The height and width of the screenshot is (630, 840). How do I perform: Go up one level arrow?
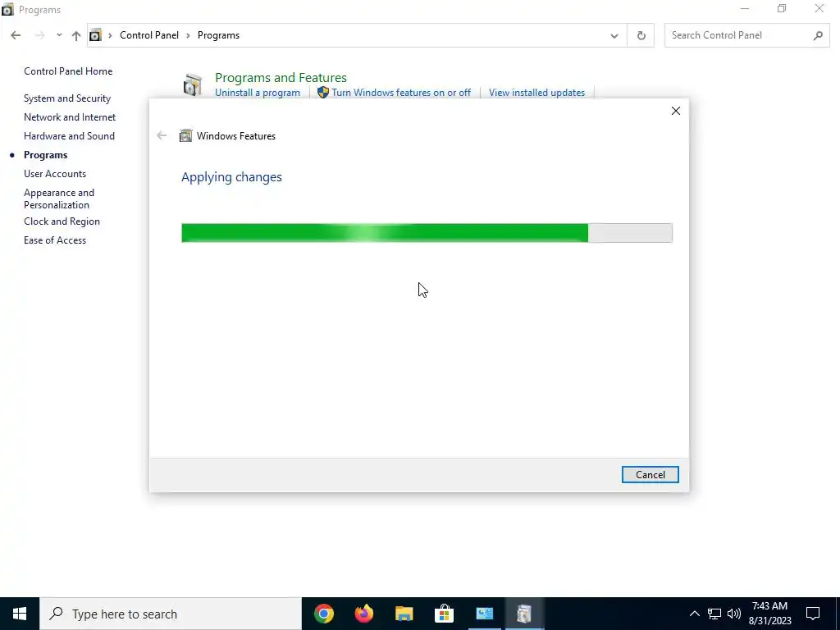click(76, 35)
